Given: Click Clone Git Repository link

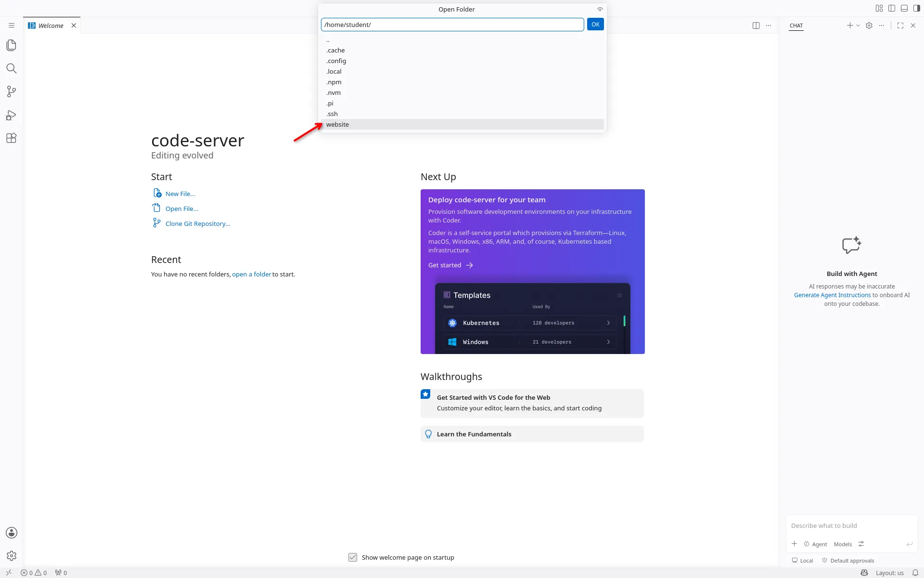Looking at the screenshot, I should [x=197, y=223].
